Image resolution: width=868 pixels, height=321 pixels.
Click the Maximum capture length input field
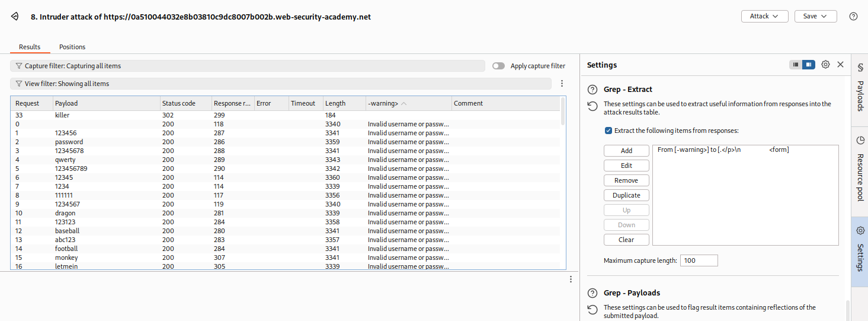[x=699, y=260]
